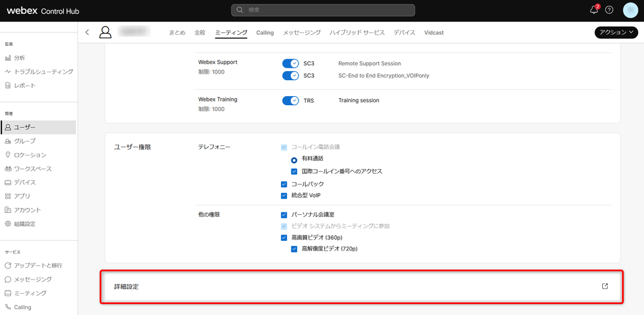Uncheck the パーソナル会議室 checkbox
The width and height of the screenshot is (644, 315).
pyautogui.click(x=284, y=215)
